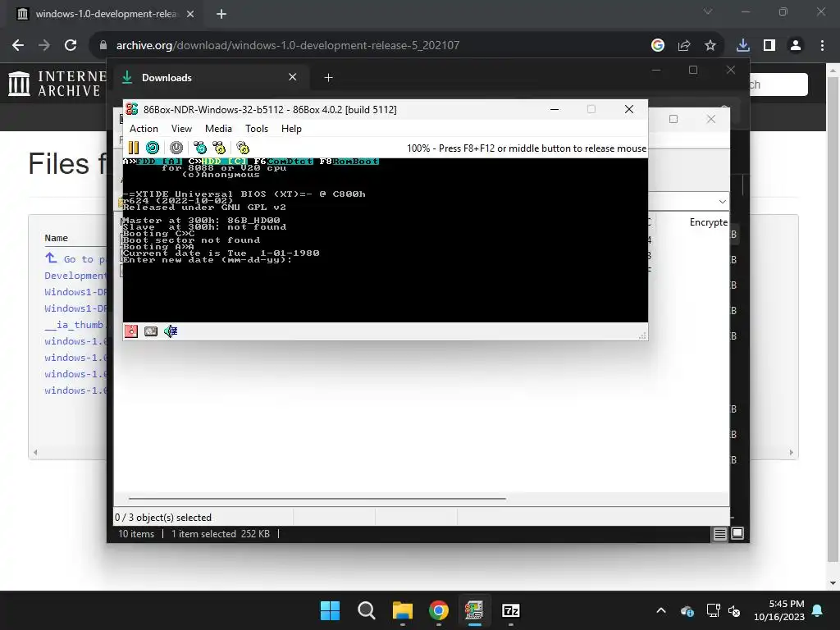Follow the Go to parent directory link
This screenshot has width=840, height=630.
coord(76,258)
